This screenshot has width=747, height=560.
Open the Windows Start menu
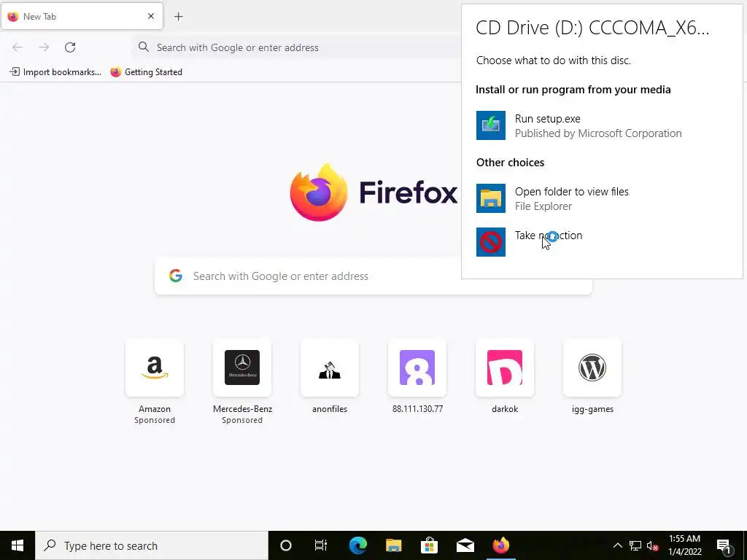(18, 545)
